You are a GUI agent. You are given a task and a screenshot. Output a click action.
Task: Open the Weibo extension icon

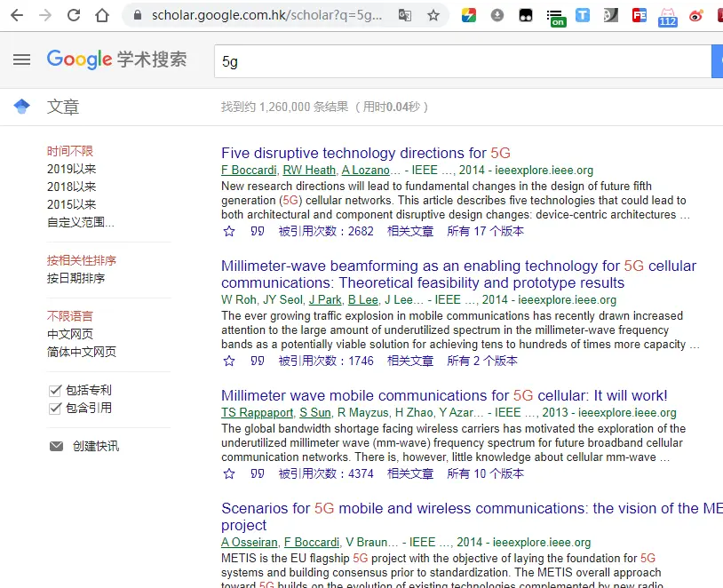tap(695, 15)
